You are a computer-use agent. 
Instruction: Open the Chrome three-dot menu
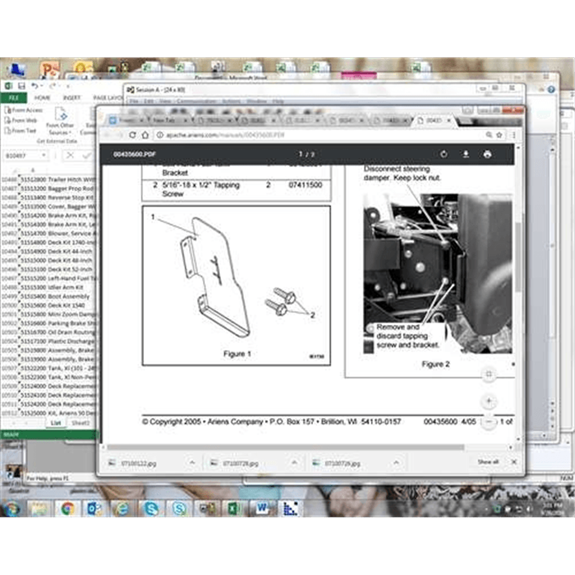tap(514, 135)
